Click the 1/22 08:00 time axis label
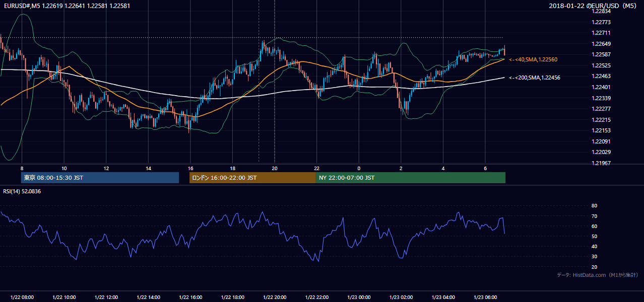Screen dimensions: 644x302 point(22,297)
